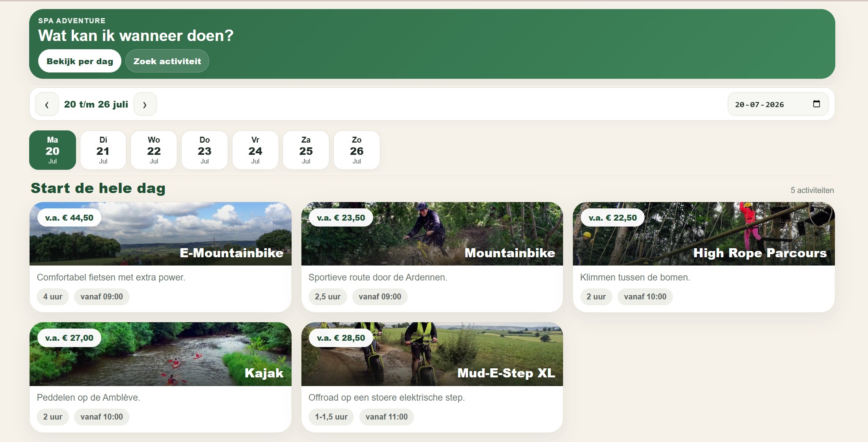
Task: Click the 20-07-2026 date field
Action: [x=778, y=104]
